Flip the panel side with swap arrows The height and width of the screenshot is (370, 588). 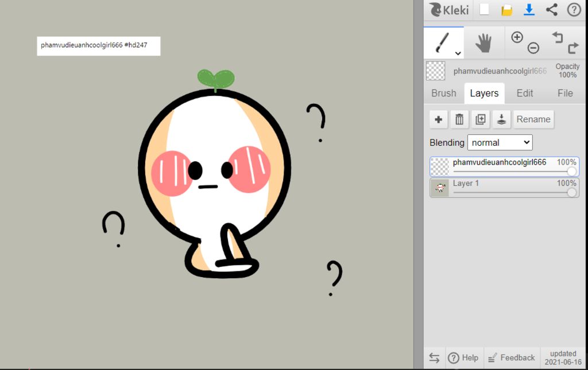(x=434, y=358)
